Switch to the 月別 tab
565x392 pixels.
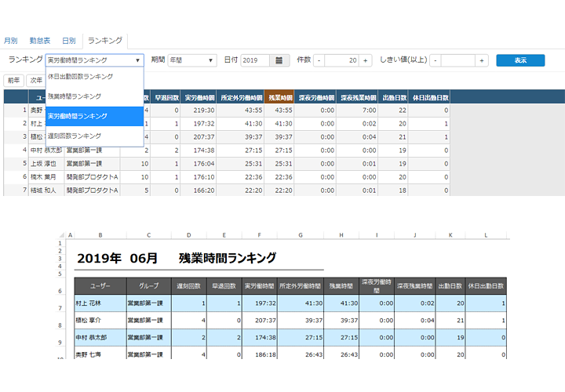[x=11, y=41]
